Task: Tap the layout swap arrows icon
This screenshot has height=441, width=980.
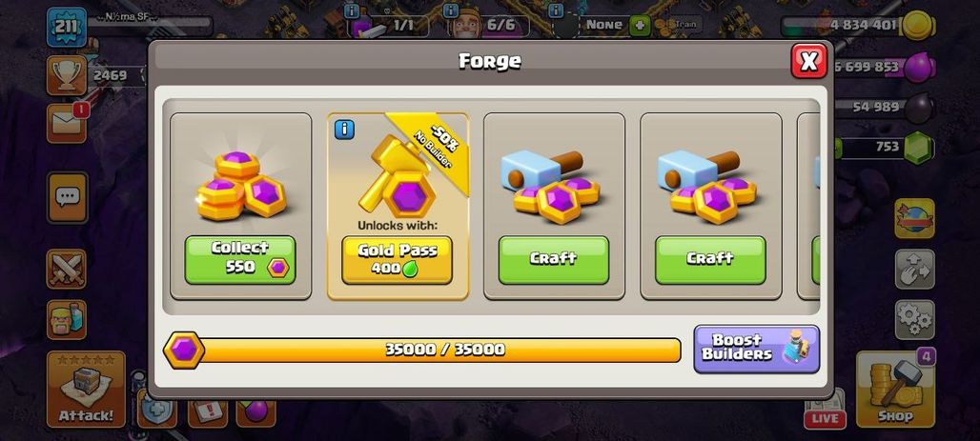Action: pos(914,270)
